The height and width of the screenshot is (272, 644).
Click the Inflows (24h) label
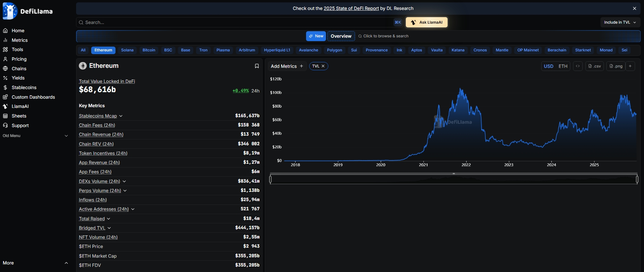click(93, 200)
